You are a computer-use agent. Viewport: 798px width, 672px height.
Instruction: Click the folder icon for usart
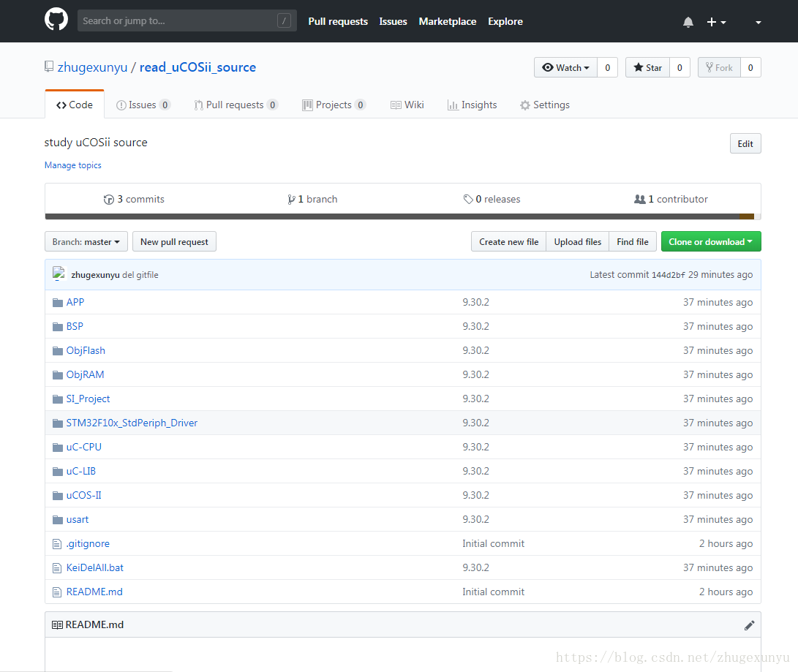coord(58,520)
